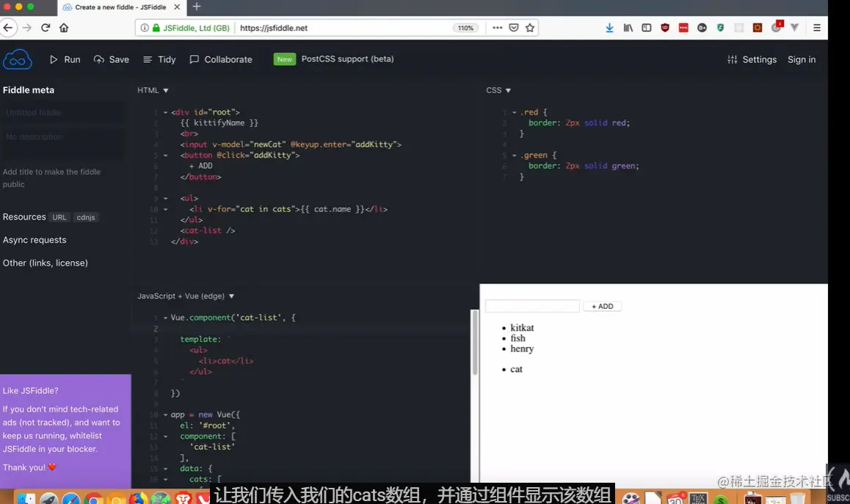Collapse the 'app = new Vue' fold arrow

[x=165, y=415]
